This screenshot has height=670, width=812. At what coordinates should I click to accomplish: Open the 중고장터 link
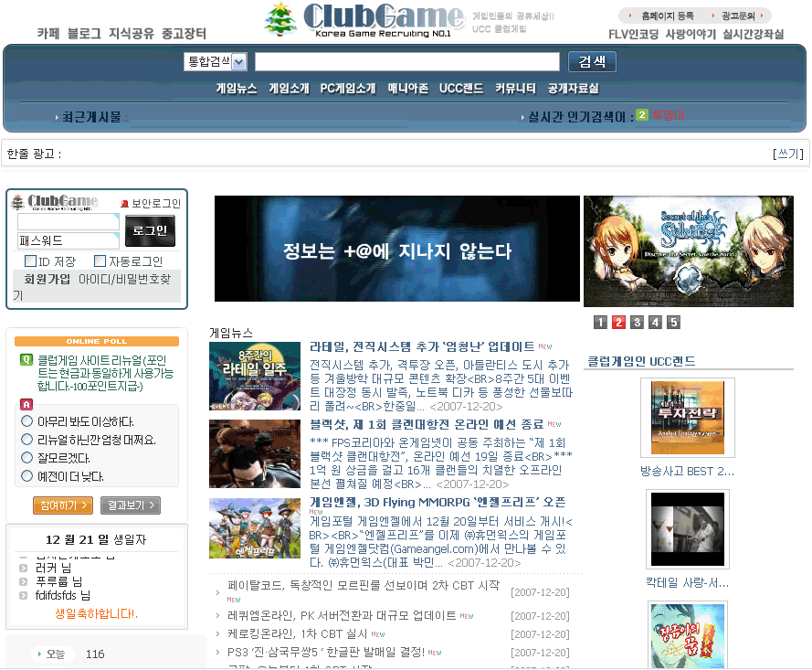point(184,34)
